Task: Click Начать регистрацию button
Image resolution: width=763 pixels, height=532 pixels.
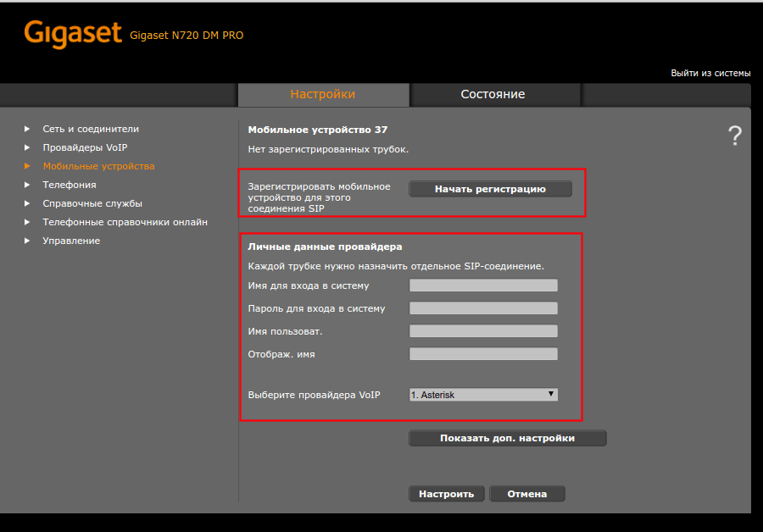Action: click(490, 189)
